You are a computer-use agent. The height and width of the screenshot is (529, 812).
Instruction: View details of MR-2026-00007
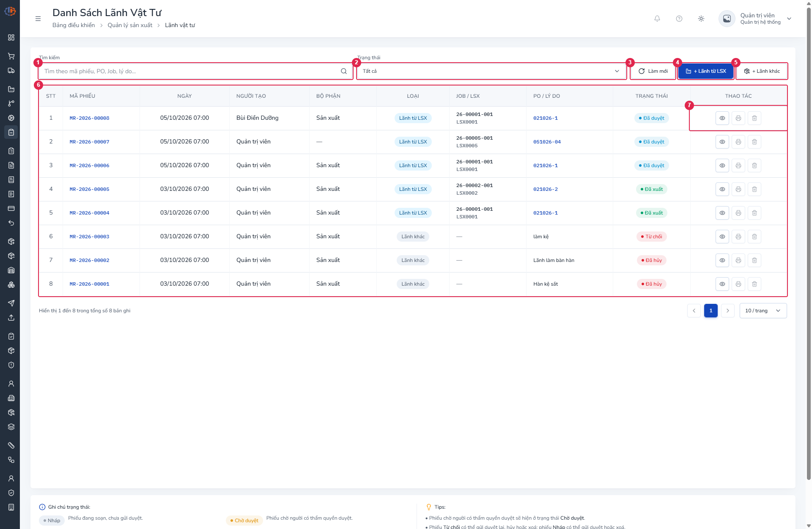click(722, 142)
